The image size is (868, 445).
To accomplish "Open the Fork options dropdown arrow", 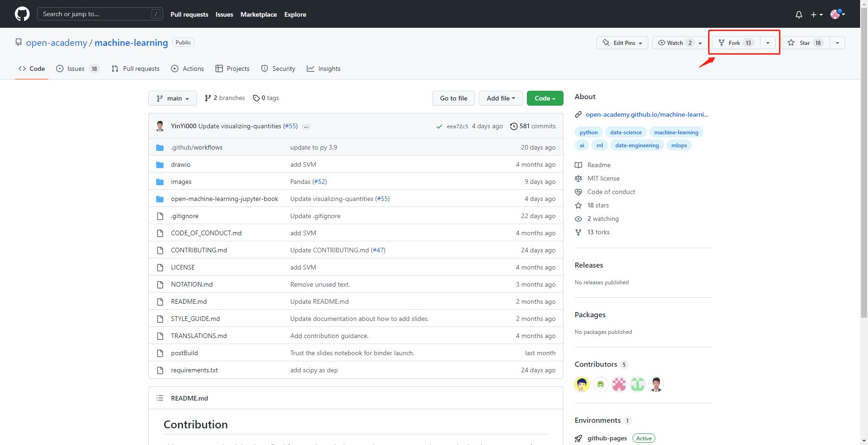I will 768,43.
